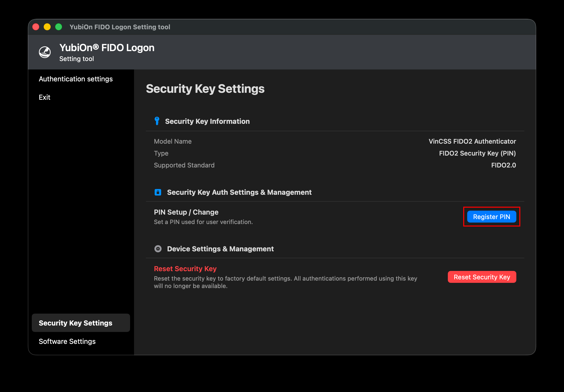Viewport: 564px width, 392px height.
Task: Click the window title bar text
Action: coord(120,27)
